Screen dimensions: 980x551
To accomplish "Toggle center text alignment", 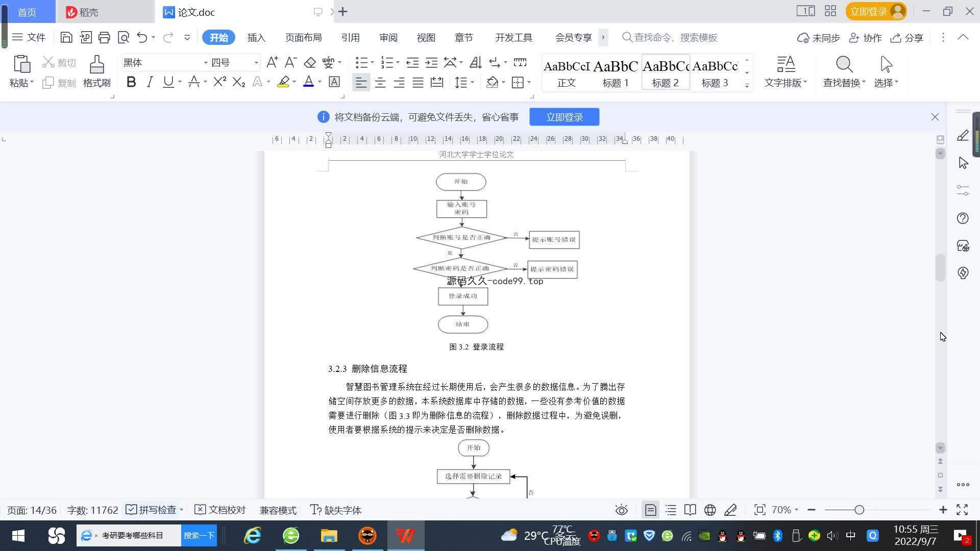I will click(380, 82).
